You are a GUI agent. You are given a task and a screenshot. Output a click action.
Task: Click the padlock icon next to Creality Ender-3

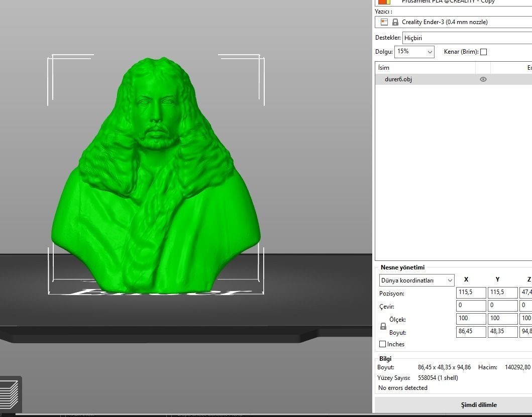point(395,22)
